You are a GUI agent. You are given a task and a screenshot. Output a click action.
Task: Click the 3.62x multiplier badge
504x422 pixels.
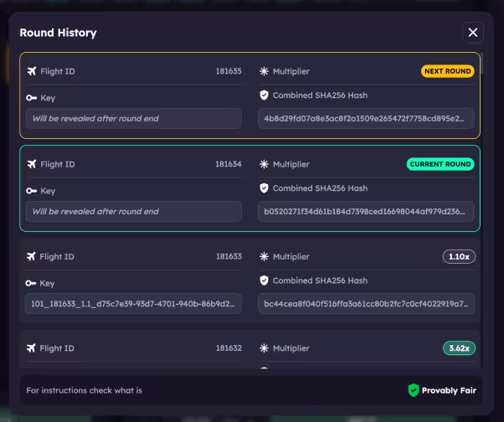click(x=459, y=348)
